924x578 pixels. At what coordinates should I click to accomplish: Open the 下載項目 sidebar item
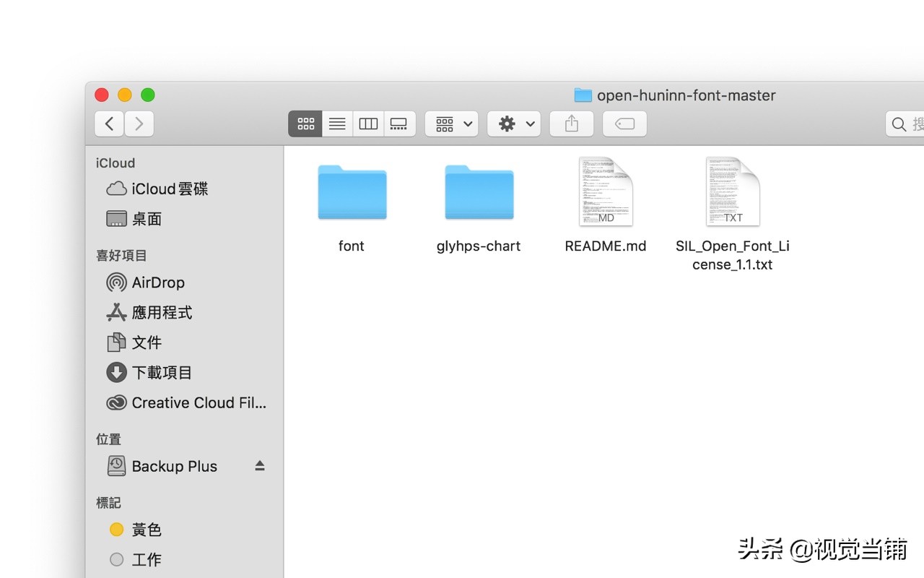162,372
